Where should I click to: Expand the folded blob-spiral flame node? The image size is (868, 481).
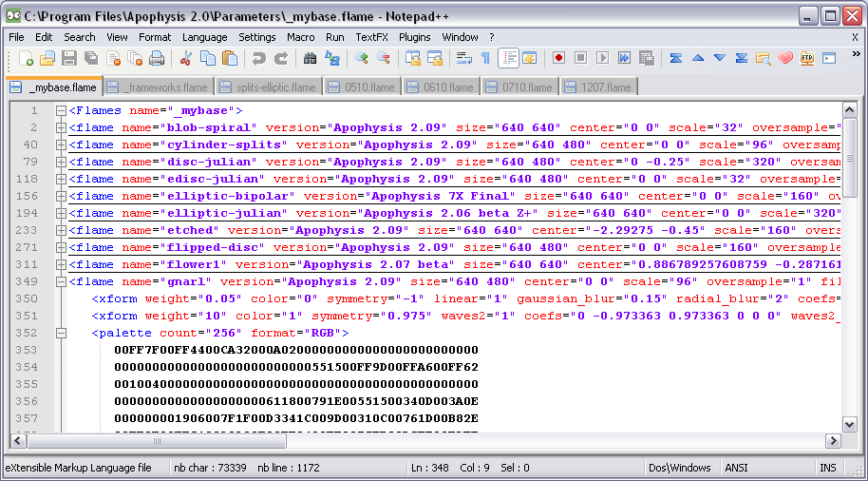tap(61, 127)
